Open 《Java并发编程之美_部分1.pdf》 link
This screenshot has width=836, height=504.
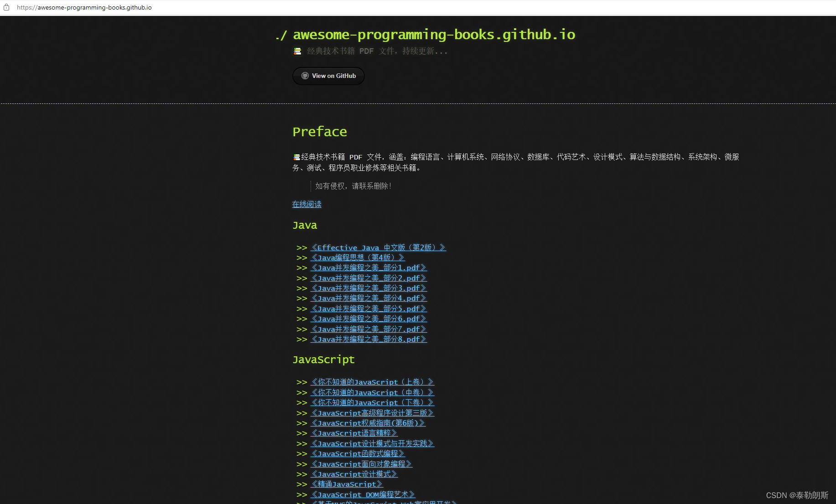[x=369, y=267]
